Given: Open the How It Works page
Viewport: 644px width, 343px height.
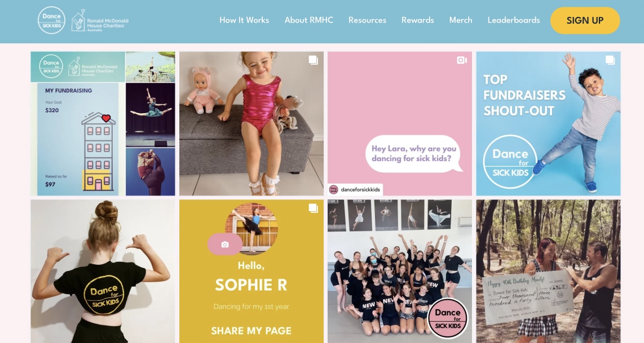Looking at the screenshot, I should point(244,20).
